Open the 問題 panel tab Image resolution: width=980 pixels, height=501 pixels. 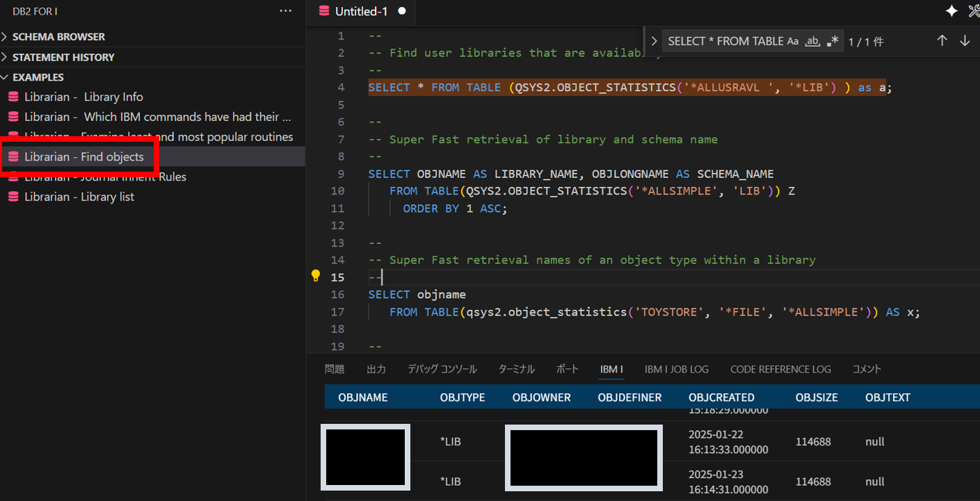click(x=335, y=369)
